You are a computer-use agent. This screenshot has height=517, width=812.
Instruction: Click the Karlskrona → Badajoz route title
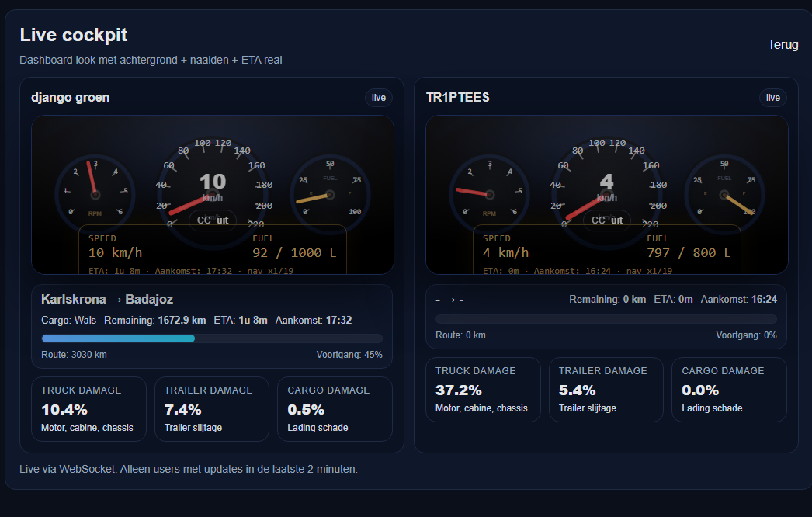pyautogui.click(x=107, y=299)
